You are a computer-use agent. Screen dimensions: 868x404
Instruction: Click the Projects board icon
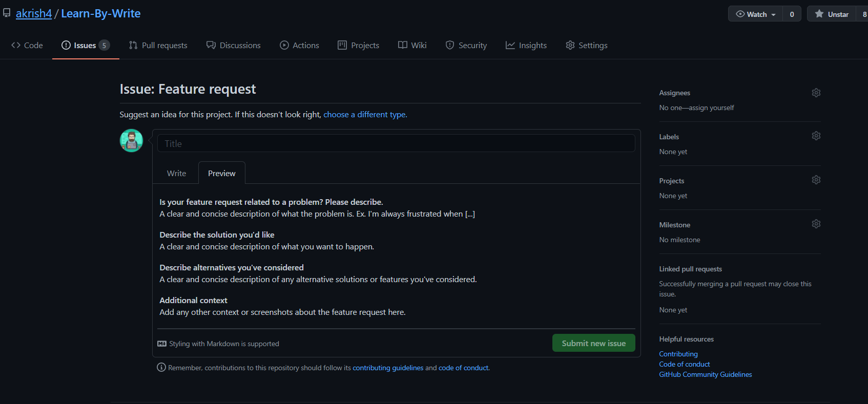(x=342, y=45)
